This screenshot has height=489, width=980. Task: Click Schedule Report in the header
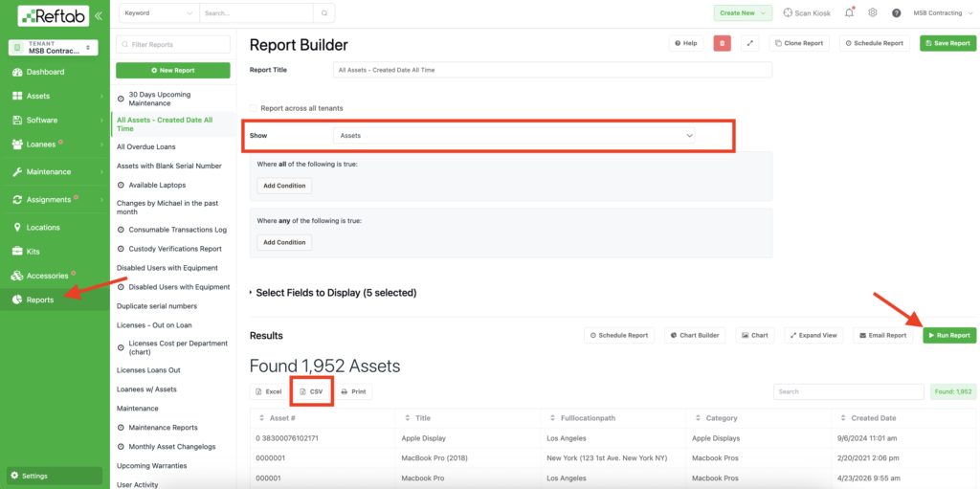[875, 43]
